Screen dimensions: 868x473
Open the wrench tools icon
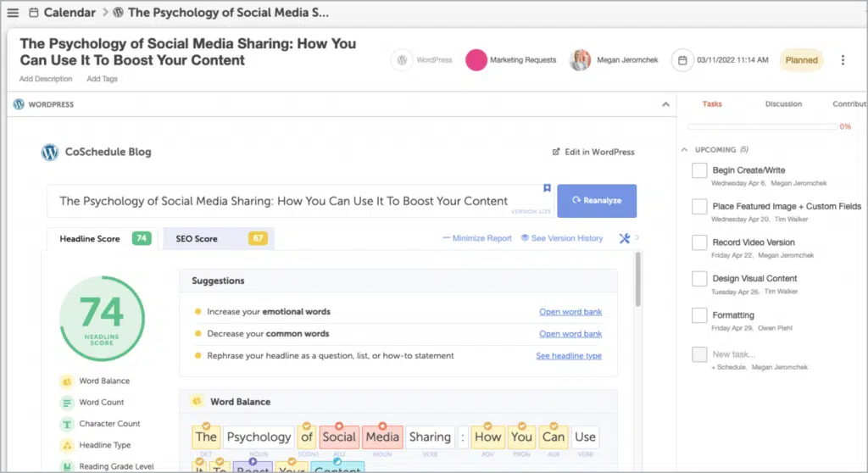(625, 238)
